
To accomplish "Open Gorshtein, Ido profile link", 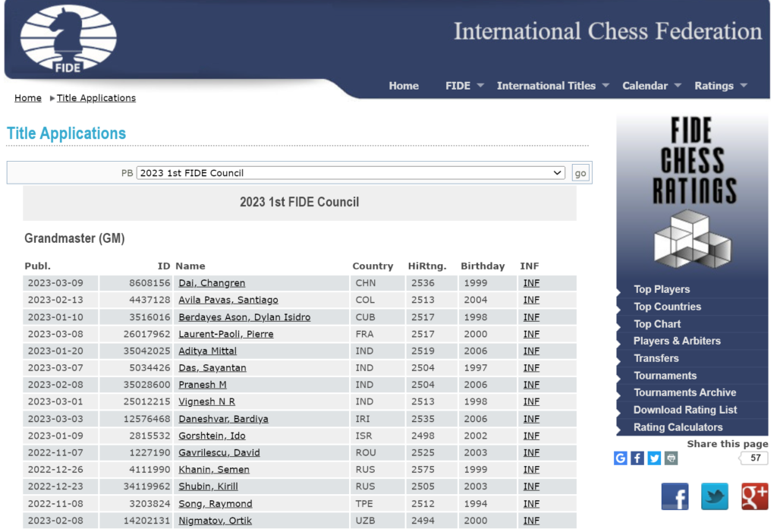I will (x=212, y=436).
